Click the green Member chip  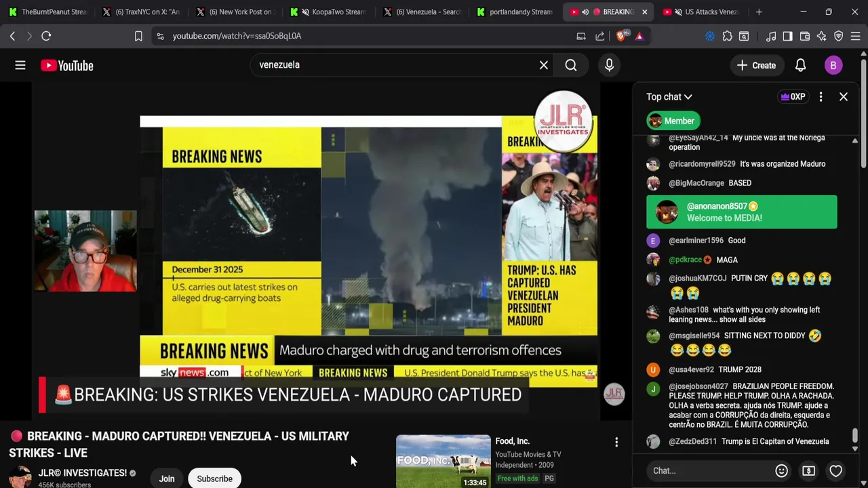coord(673,121)
